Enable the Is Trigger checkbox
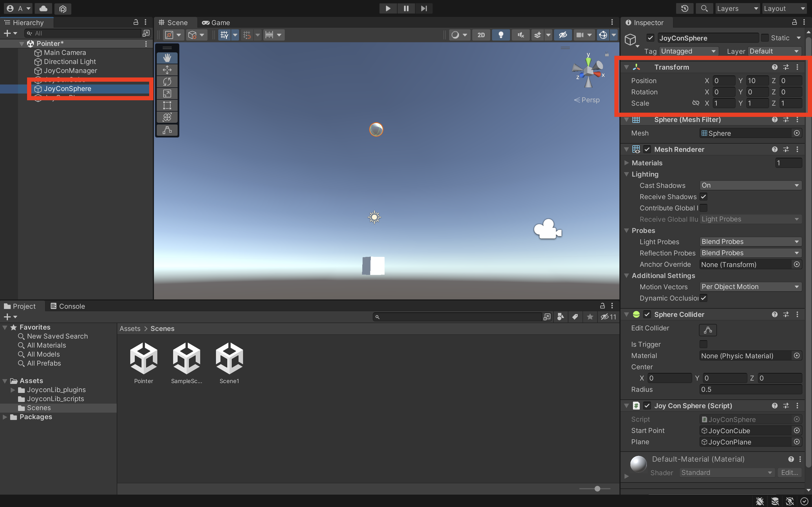 (x=703, y=344)
